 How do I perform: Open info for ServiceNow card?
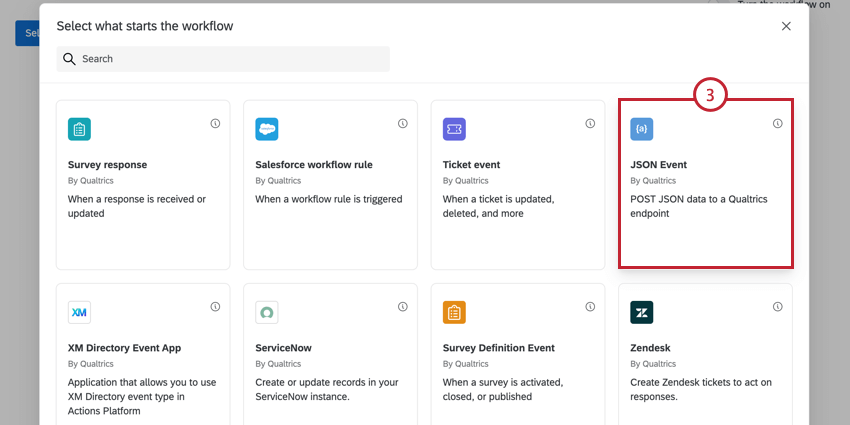click(x=403, y=307)
